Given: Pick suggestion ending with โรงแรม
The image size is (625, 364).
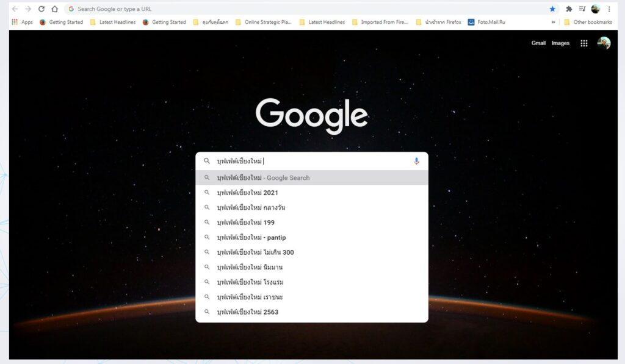Looking at the screenshot, I should [x=312, y=282].
